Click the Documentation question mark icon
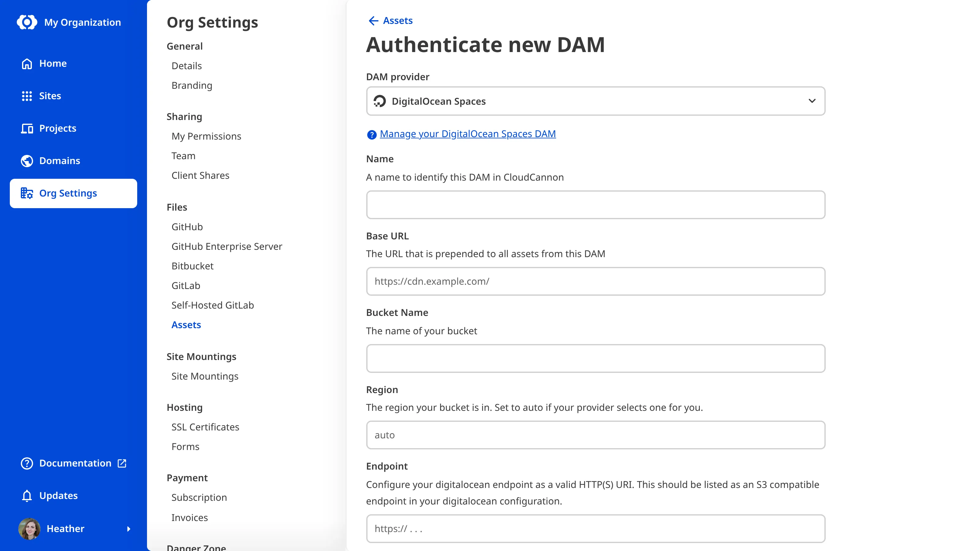The image size is (980, 551). click(27, 463)
